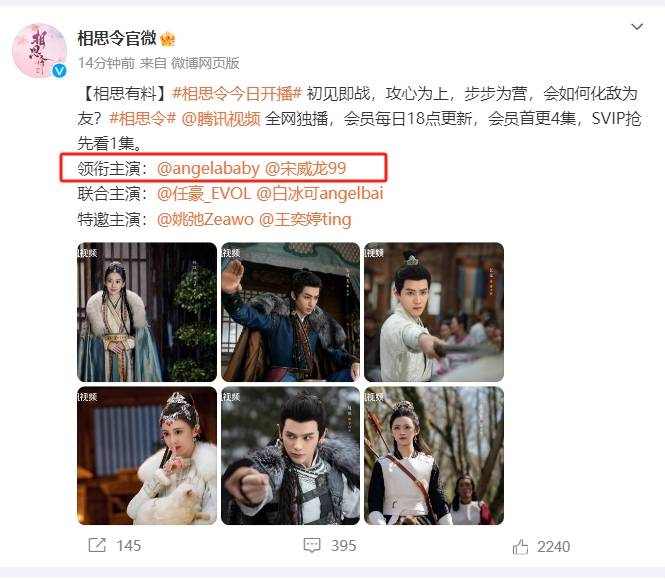This screenshot has height=579, width=665.
Task: Click the repost share icon
Action: tap(97, 545)
